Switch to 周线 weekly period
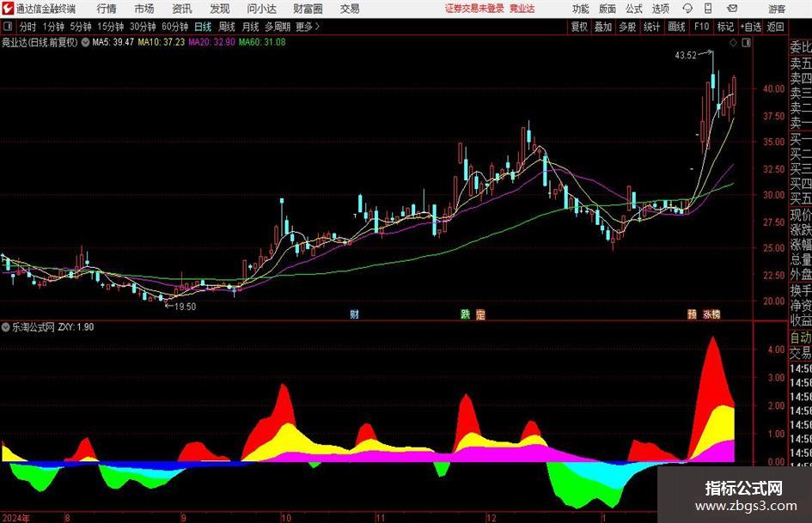This screenshot has height=523, width=812. (227, 27)
